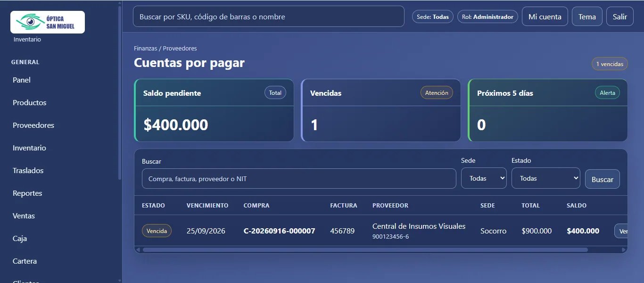The width and height of the screenshot is (644, 283).
Task: Click the Sede: Todas chip
Action: point(433,17)
